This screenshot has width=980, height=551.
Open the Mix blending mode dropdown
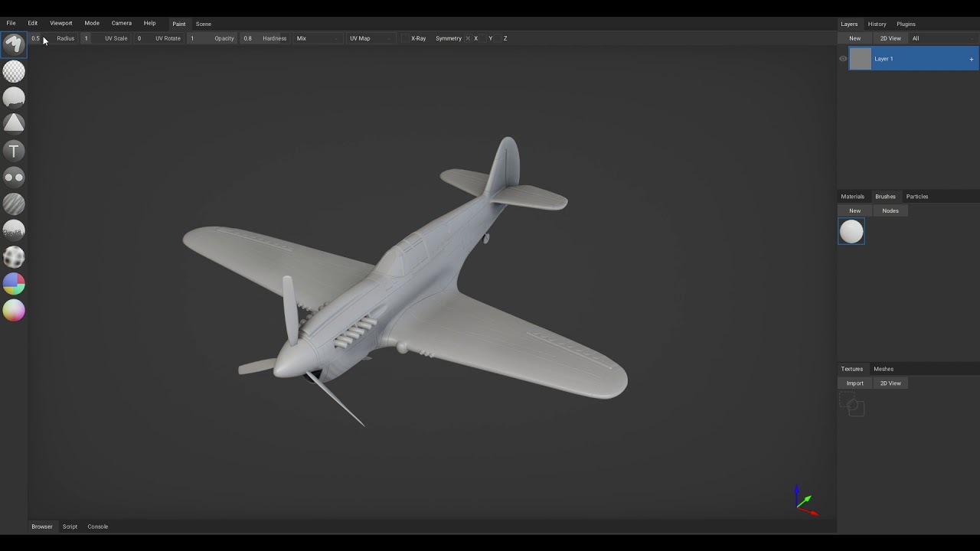coord(316,38)
